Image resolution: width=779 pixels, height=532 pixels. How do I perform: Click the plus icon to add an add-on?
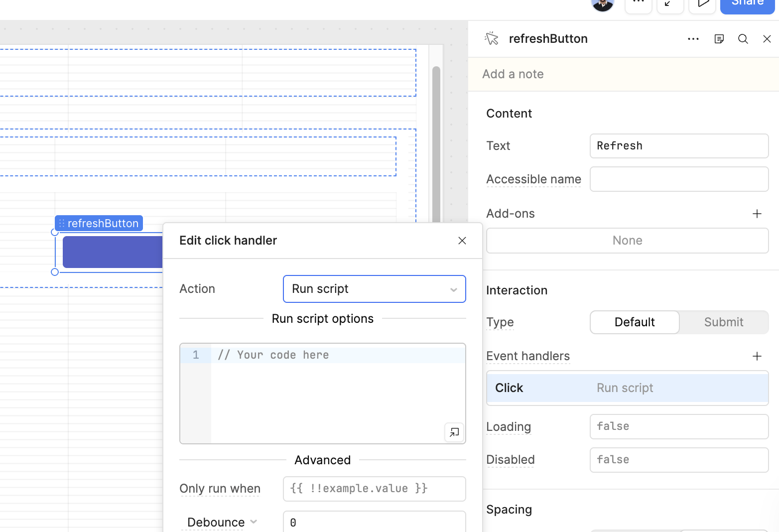coord(757,214)
